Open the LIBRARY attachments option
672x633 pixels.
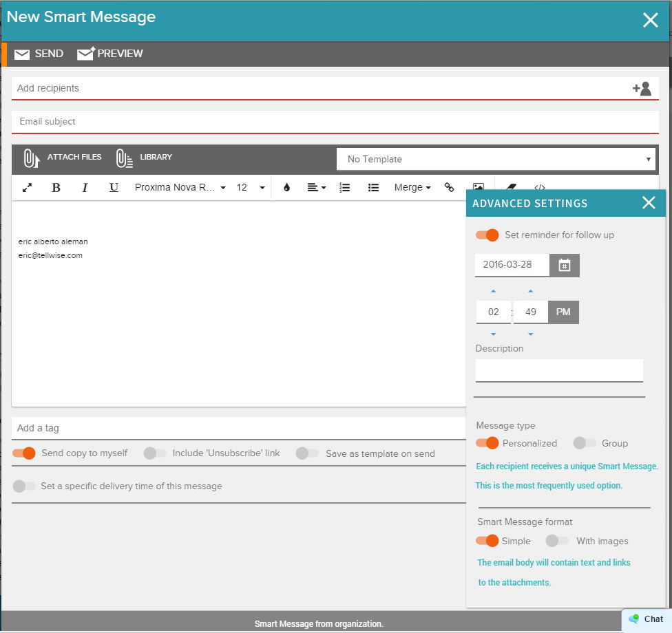145,158
